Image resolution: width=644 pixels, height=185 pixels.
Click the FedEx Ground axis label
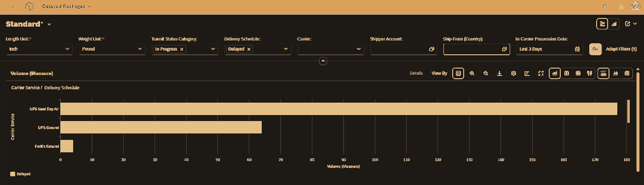[47, 146]
